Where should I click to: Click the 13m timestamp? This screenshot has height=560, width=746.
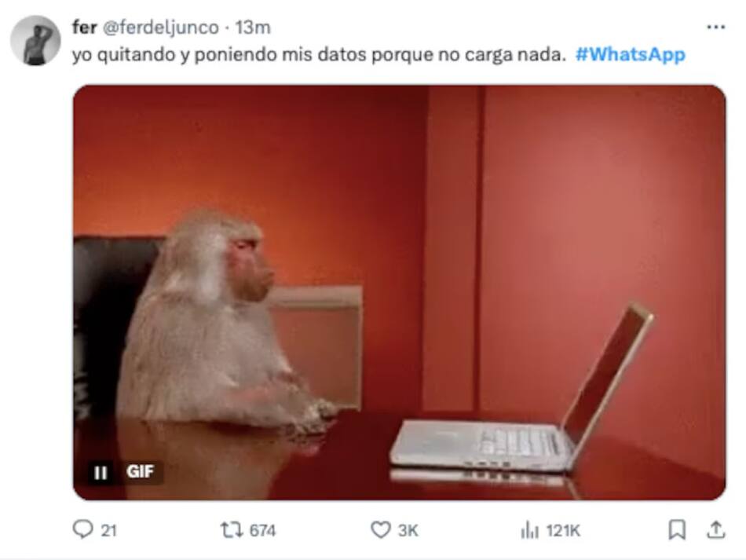click(253, 27)
